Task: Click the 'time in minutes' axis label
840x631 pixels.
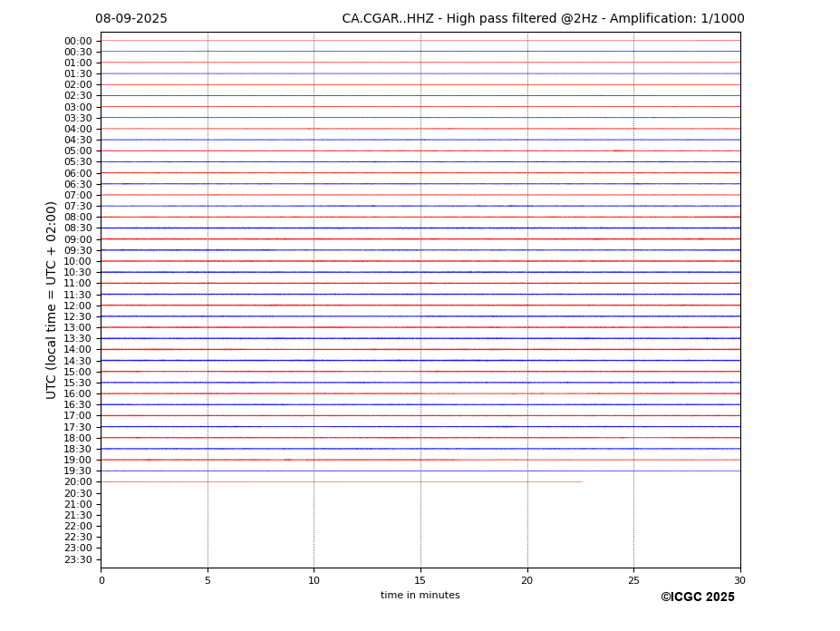Action: pos(420,595)
